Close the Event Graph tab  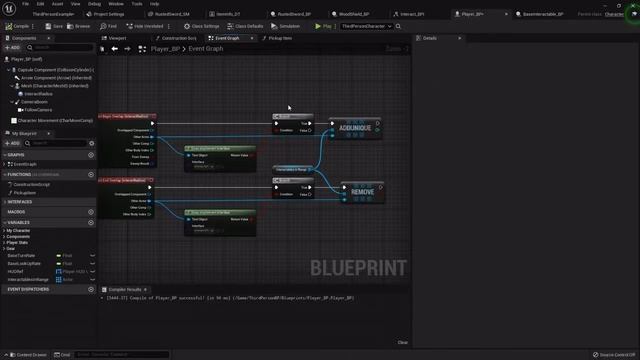pyautogui.click(x=252, y=38)
